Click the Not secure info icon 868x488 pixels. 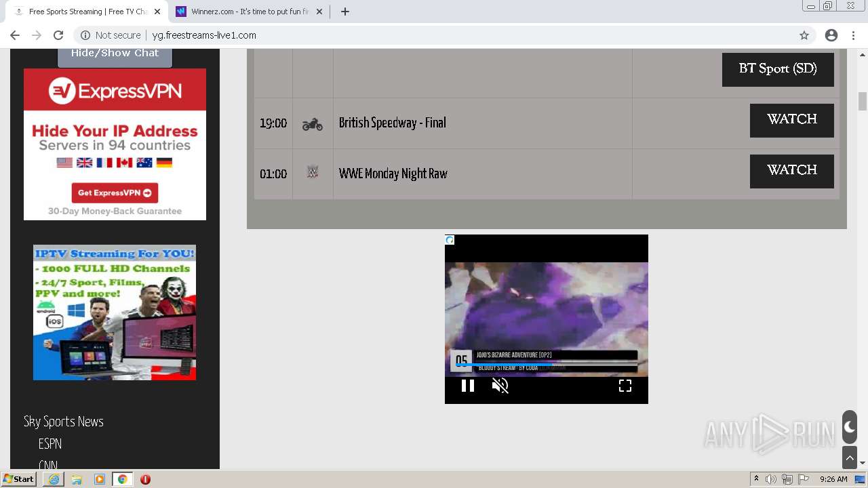pos(85,35)
